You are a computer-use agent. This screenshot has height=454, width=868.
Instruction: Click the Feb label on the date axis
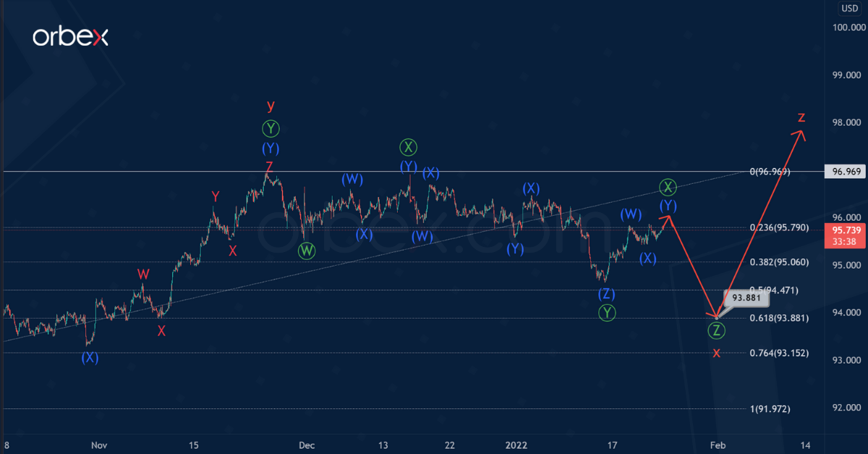click(x=717, y=445)
